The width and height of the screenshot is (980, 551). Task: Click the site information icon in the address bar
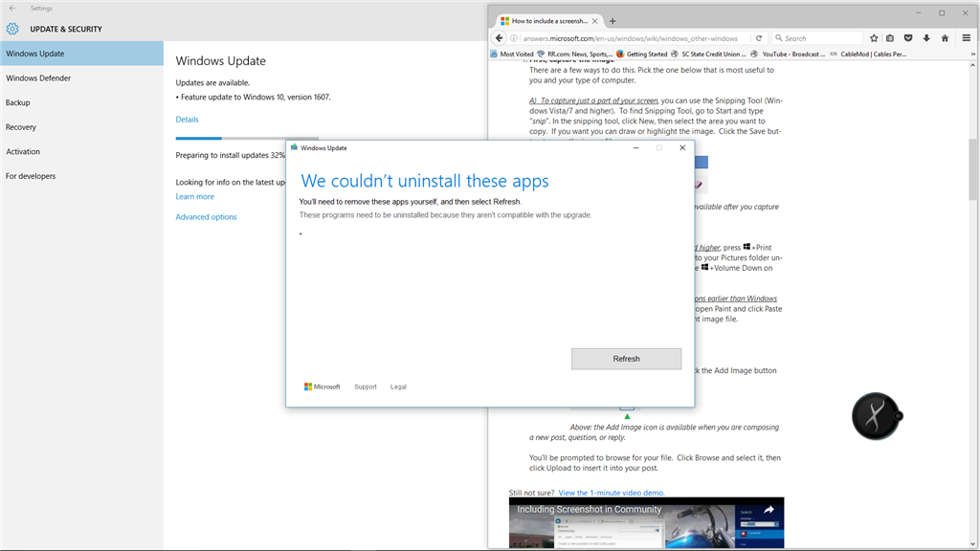click(514, 38)
